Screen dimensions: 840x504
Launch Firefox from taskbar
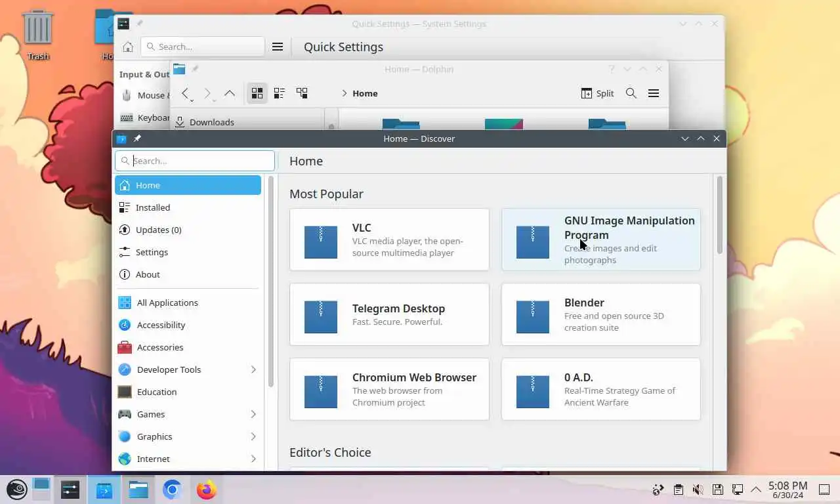pos(207,490)
